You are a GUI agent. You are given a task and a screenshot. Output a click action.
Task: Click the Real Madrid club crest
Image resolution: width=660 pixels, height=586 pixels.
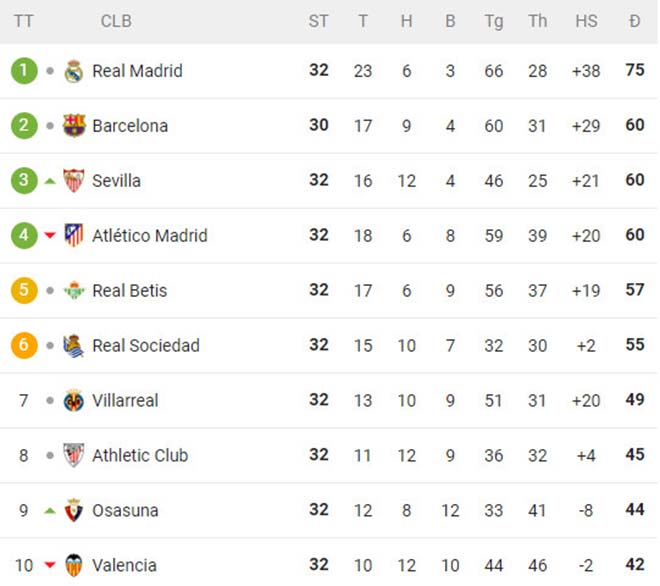(74, 71)
